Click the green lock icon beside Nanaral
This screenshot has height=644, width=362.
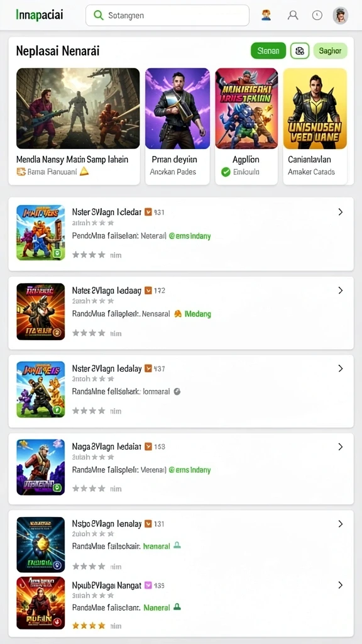[177, 607]
